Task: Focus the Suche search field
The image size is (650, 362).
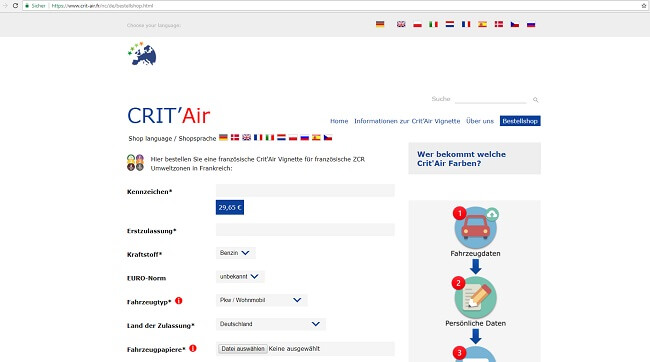Action: click(x=490, y=99)
